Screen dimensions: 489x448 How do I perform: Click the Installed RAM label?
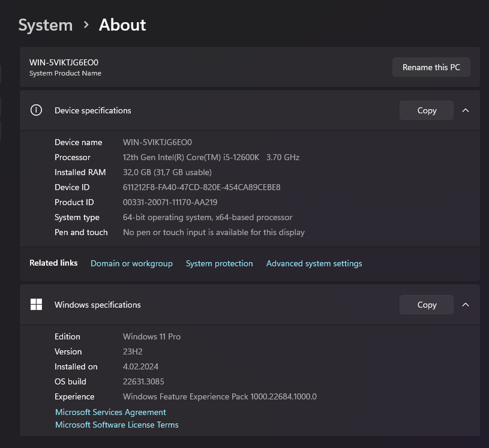click(80, 172)
